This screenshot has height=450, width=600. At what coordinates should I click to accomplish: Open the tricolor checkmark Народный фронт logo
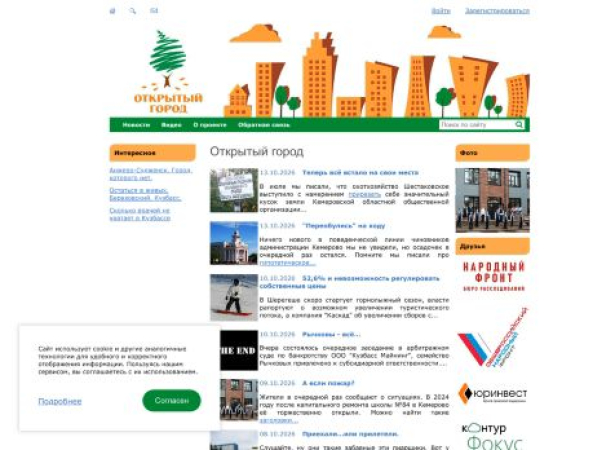(x=493, y=338)
